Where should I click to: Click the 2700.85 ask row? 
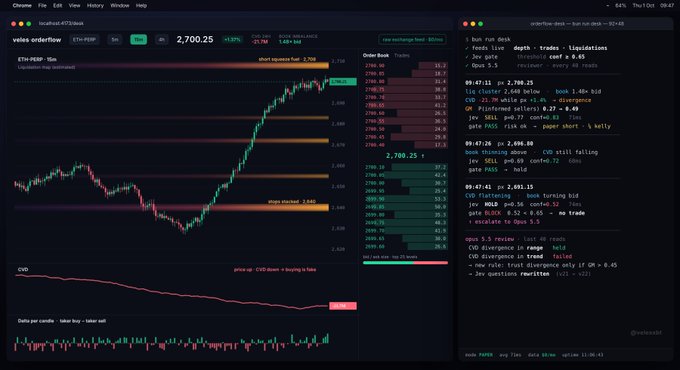405,74
